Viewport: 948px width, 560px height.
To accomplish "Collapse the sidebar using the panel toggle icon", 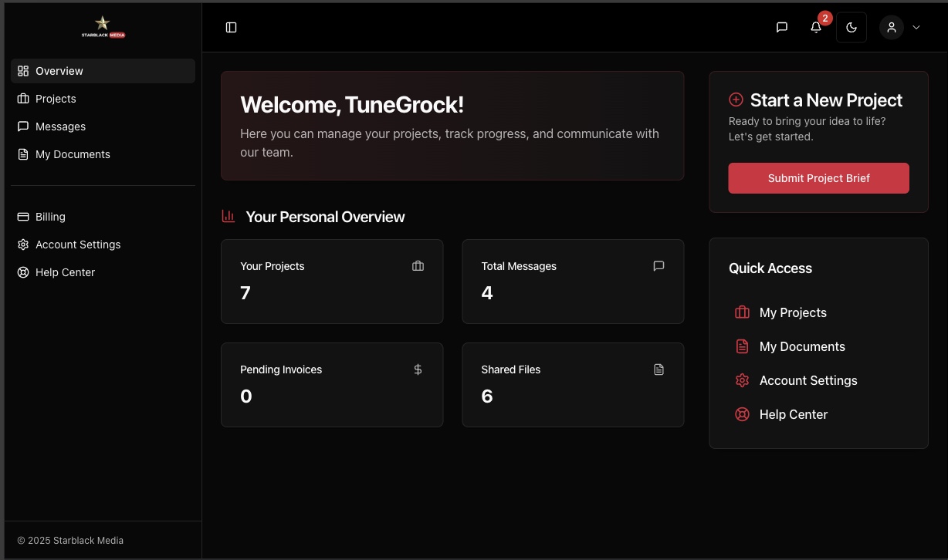I will point(231,27).
